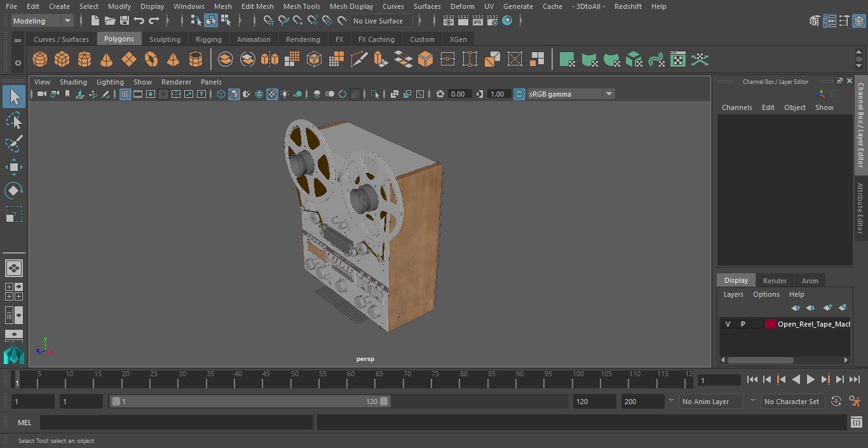Create a polygon torus from the shelf

[151, 60]
